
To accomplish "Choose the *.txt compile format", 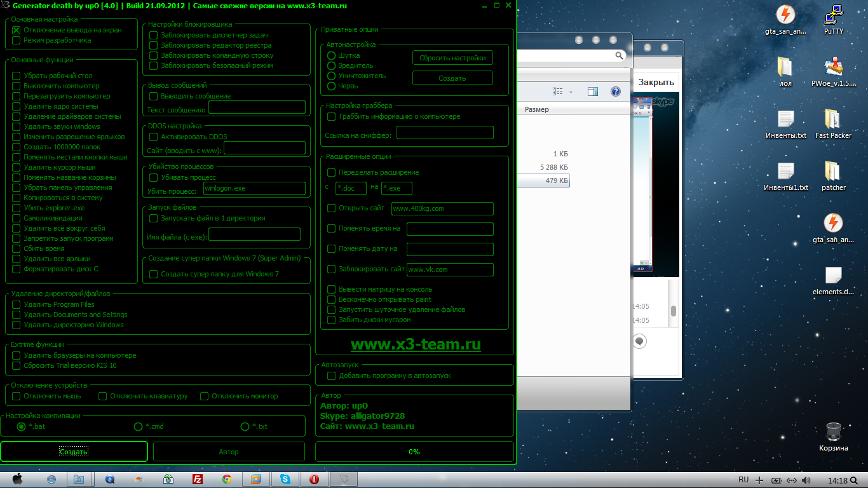I will pyautogui.click(x=245, y=426).
